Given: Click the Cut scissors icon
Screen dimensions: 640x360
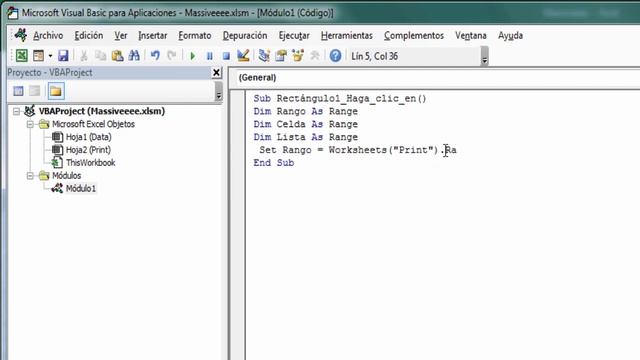Looking at the screenshot, I should pos(84,56).
